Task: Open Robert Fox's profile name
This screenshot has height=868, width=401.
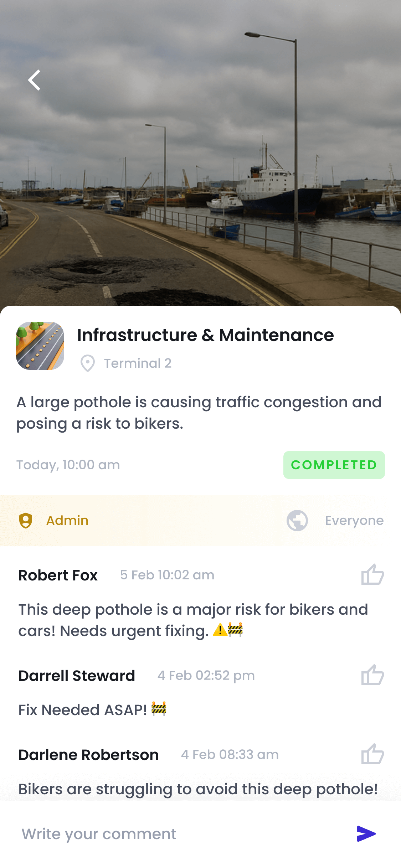Action: pos(58,575)
